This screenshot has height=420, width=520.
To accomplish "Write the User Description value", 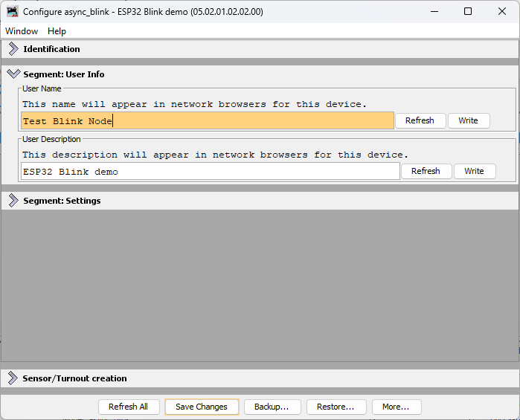I will (x=474, y=171).
